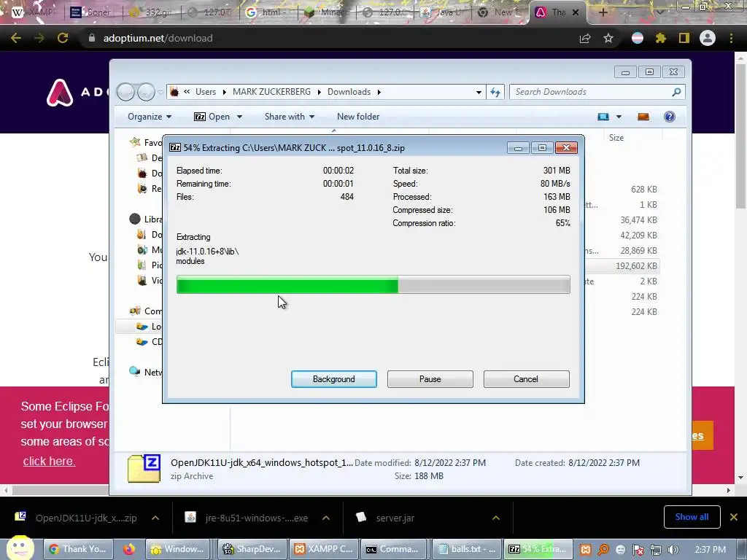The height and width of the screenshot is (560, 747).
Task: Open a new browser tab
Action: (x=603, y=12)
